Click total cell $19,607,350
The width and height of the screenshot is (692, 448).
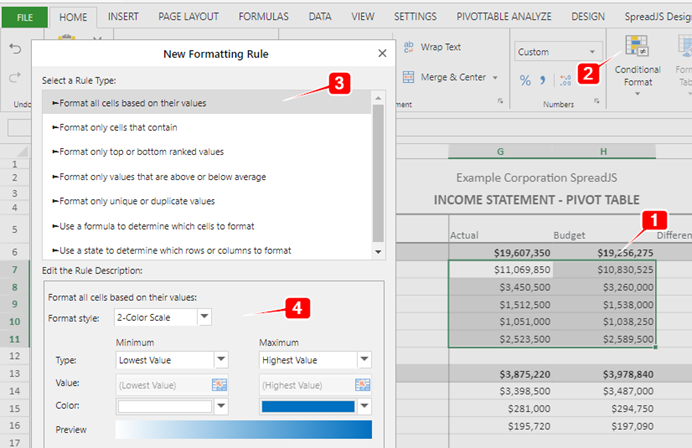tap(500, 252)
